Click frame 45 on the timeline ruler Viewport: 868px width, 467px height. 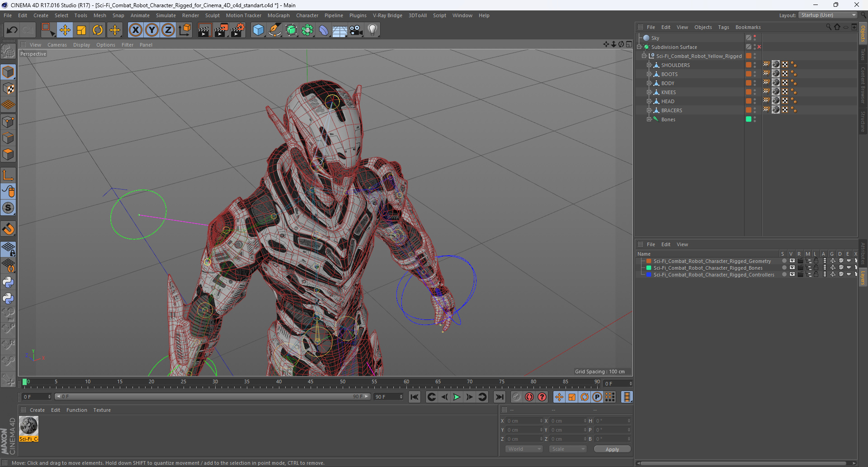[x=311, y=383]
